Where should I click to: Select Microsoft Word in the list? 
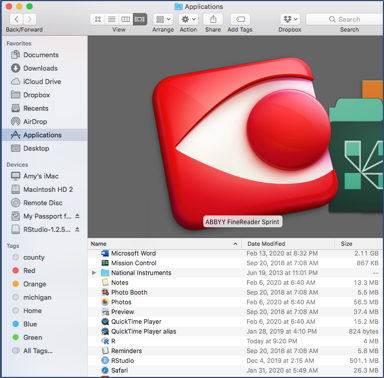[236, 253]
